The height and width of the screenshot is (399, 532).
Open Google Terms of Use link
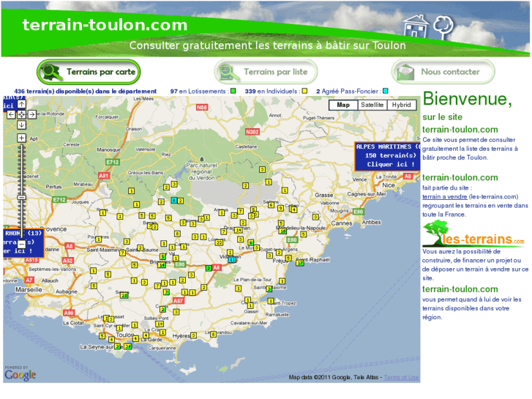pos(401,377)
